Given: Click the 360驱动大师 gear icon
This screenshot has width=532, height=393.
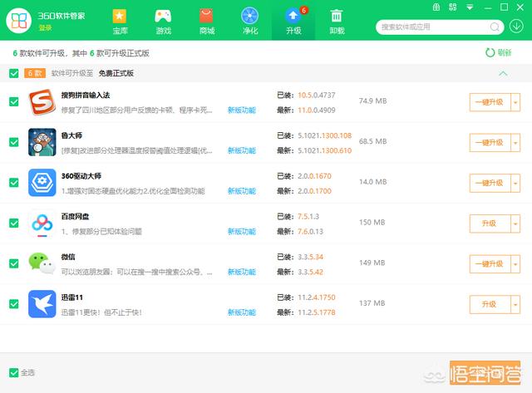Looking at the screenshot, I should [x=42, y=183].
